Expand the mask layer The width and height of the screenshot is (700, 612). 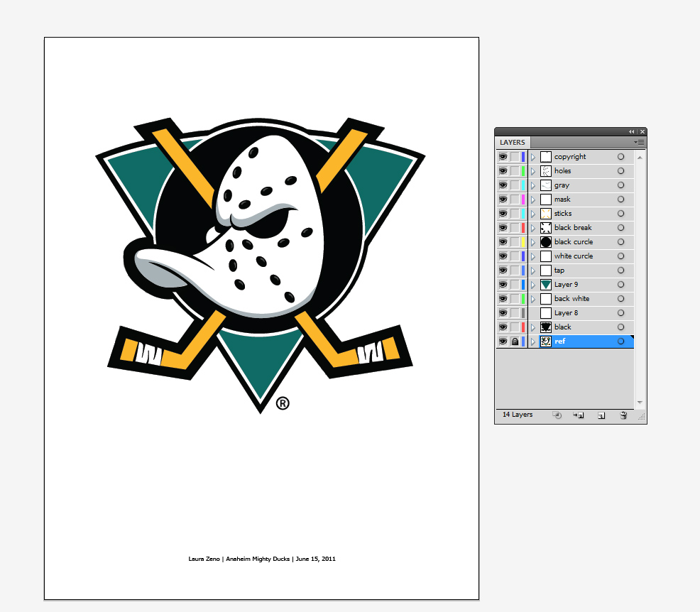(x=534, y=199)
